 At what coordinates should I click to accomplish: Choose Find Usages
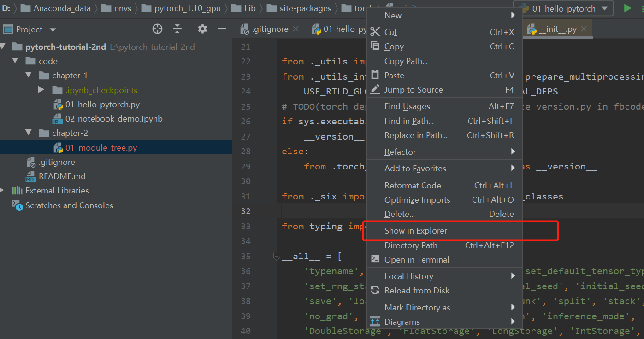coord(444,106)
